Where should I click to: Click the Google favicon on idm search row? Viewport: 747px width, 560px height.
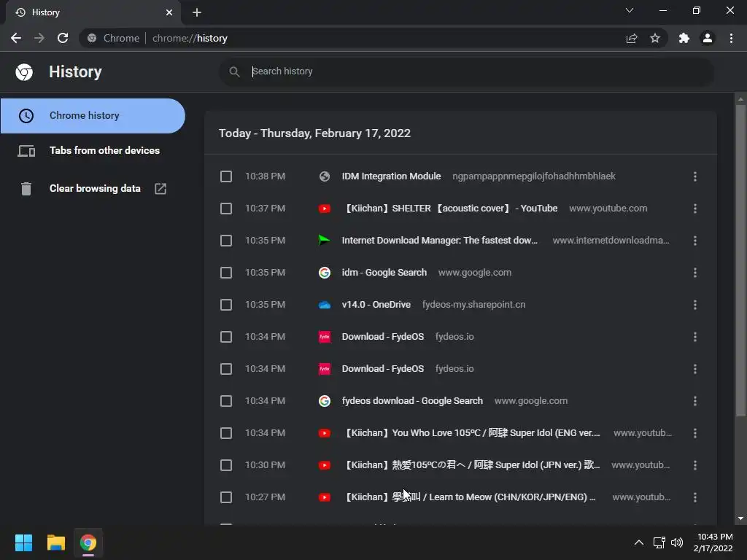click(x=325, y=273)
